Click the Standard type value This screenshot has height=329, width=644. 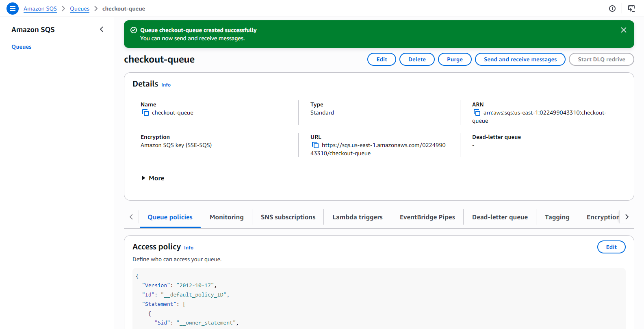tap(322, 113)
